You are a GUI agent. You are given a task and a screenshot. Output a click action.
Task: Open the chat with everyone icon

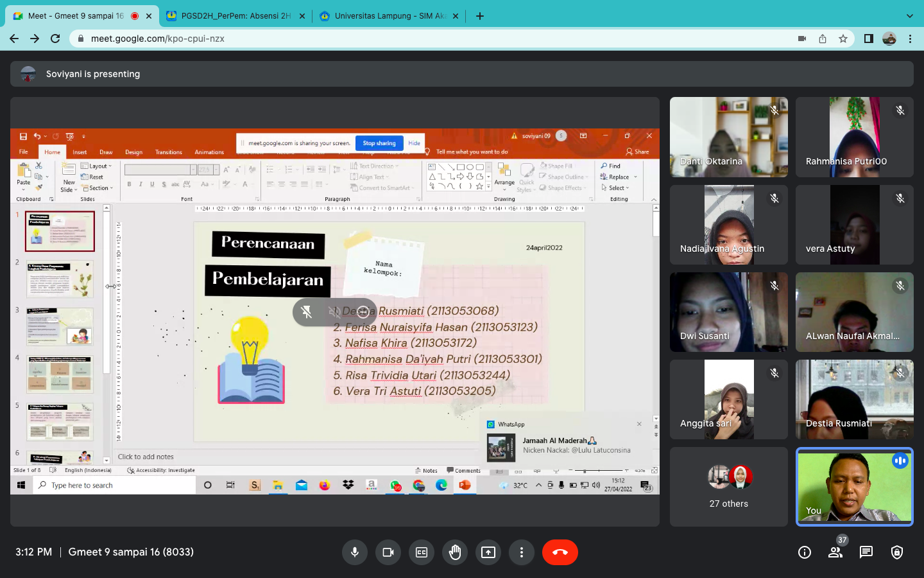click(866, 552)
